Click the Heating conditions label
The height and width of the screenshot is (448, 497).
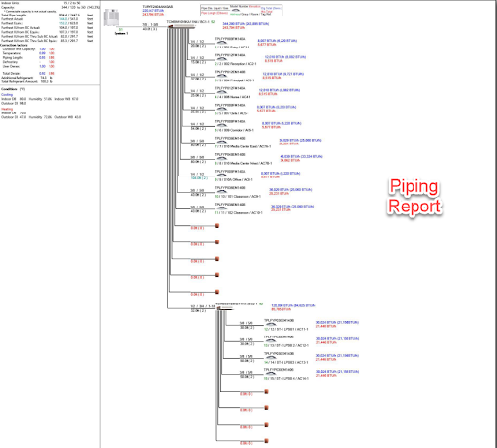tap(7, 109)
